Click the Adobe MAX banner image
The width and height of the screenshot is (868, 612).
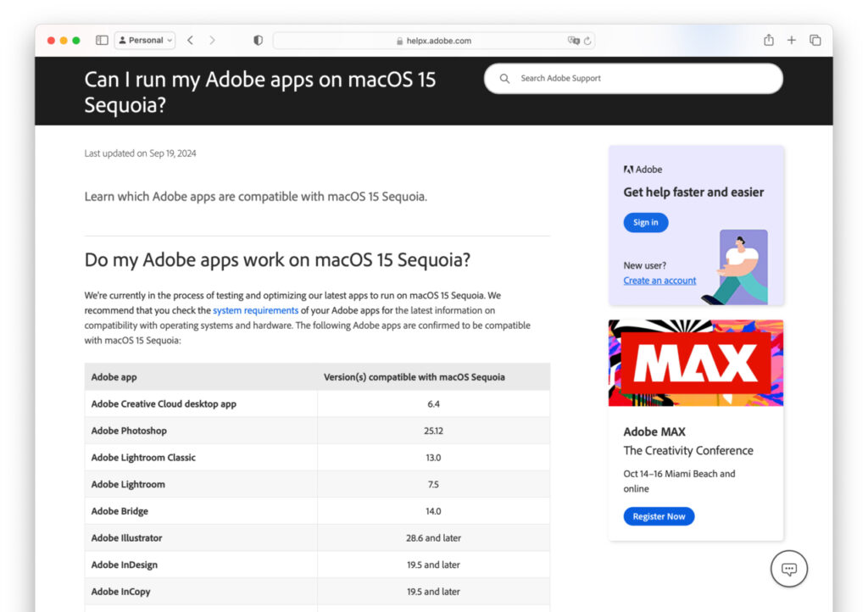[695, 362]
